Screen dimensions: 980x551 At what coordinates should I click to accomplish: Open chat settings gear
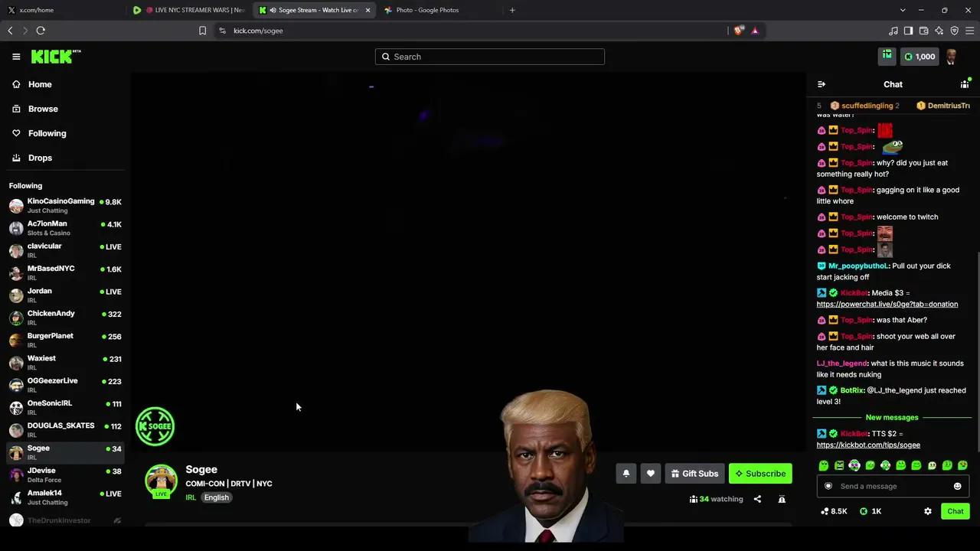coord(928,511)
